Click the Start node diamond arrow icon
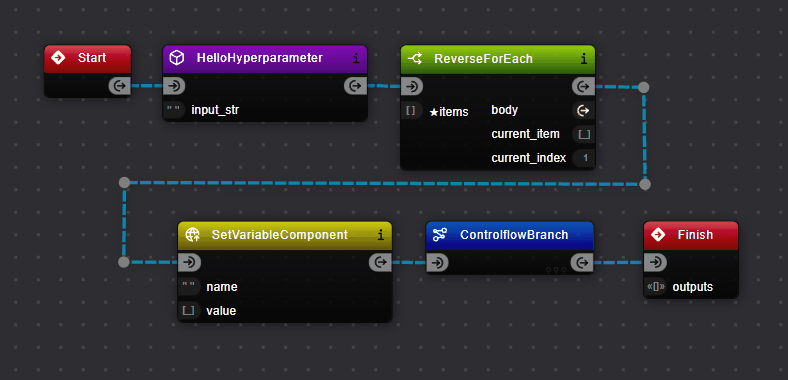 click(58, 58)
